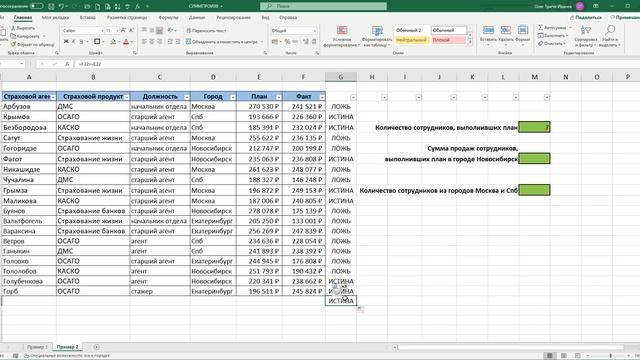640x360 pixels.
Task: Click Переносить текст wrap text button
Action: 206,31
